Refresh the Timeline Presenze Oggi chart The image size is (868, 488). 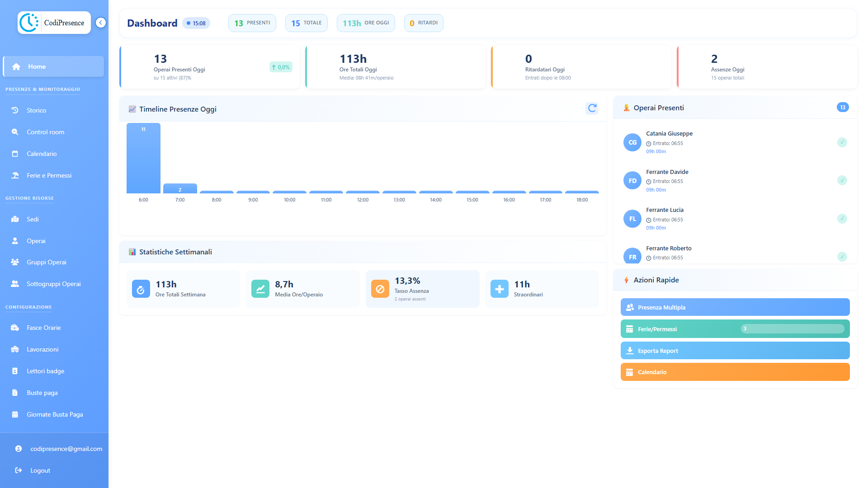(592, 108)
